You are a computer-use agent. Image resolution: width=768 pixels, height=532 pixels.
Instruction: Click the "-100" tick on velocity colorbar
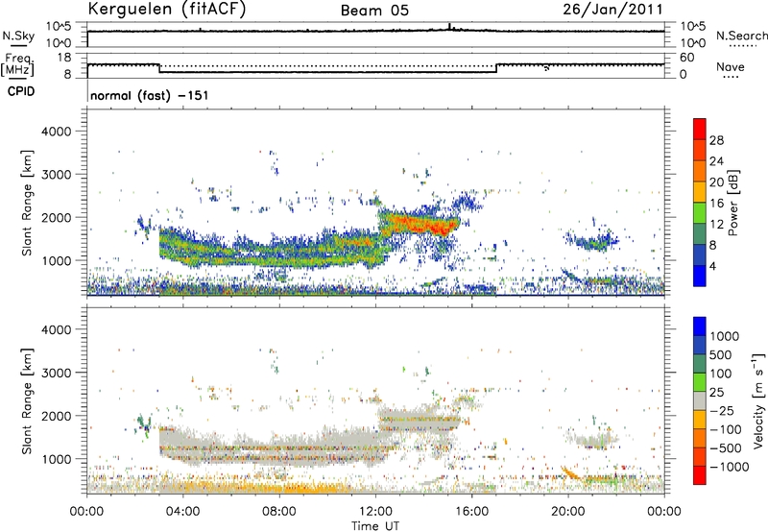pos(725,429)
